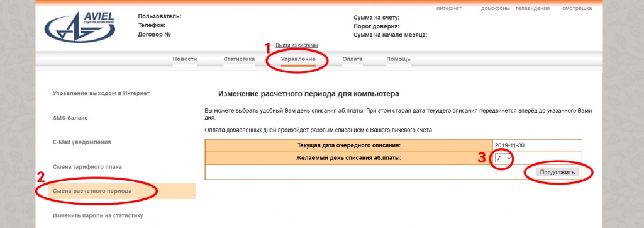Click the Продолжить button

[x=557, y=172]
